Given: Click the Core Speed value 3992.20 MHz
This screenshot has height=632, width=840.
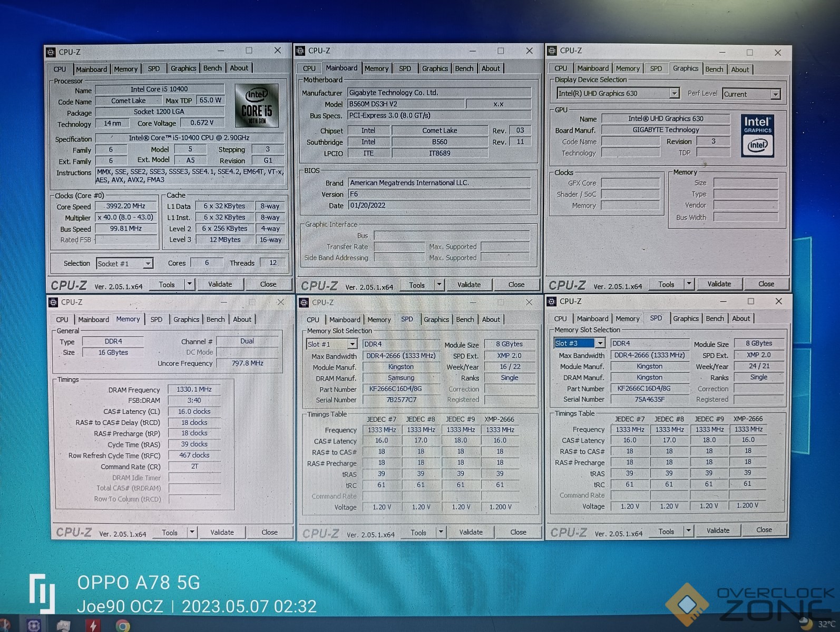Looking at the screenshot, I should coord(126,206).
